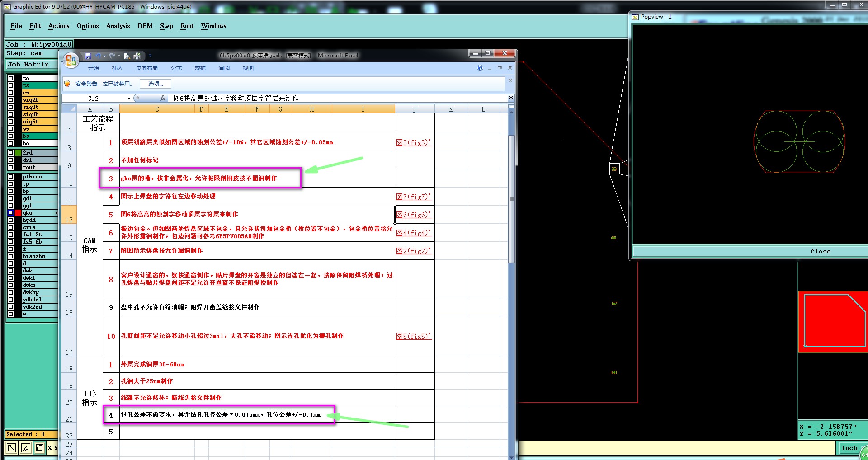This screenshot has height=460, width=868.
Task: Open the 图5(fig5) hyperlink
Action: tap(414, 336)
